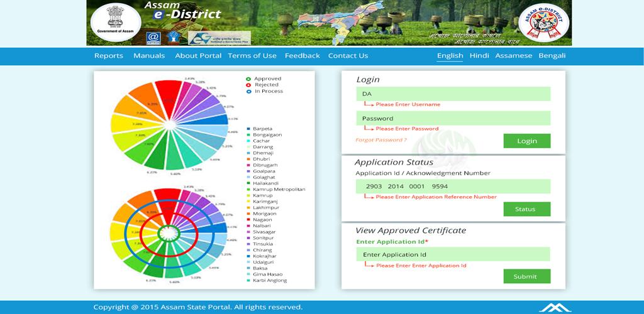
Task: Click the National e-Governance Plan logo
Action: (219, 38)
